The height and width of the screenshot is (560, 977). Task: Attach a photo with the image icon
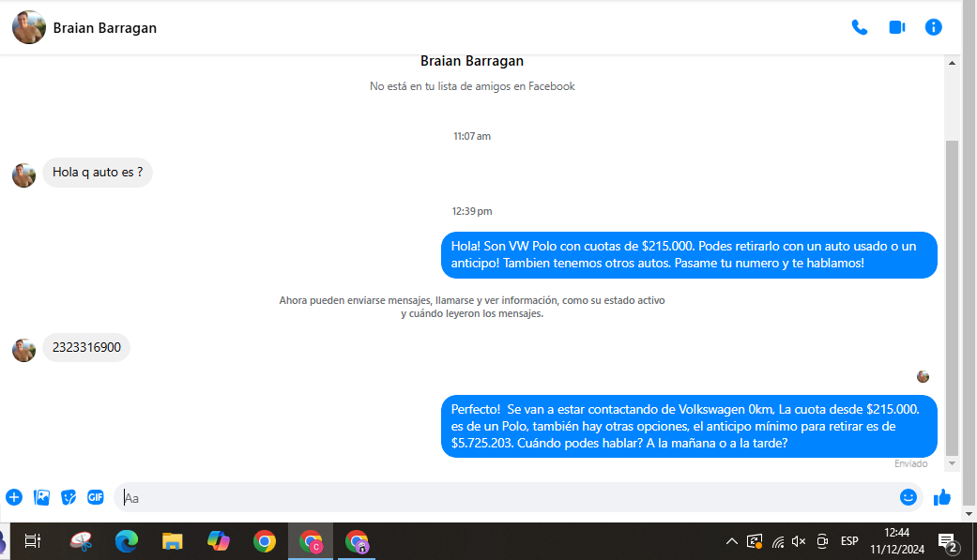(x=41, y=497)
